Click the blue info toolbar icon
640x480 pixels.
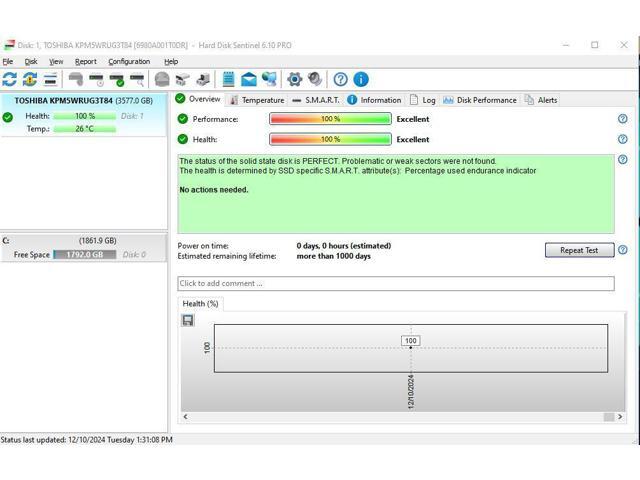click(361, 79)
